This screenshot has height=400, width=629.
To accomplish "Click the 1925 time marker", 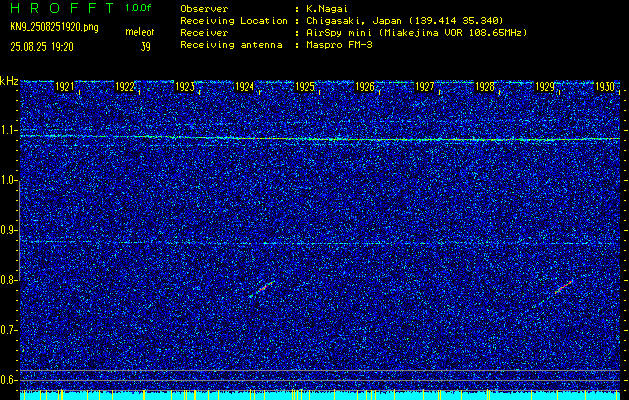I will point(304,87).
